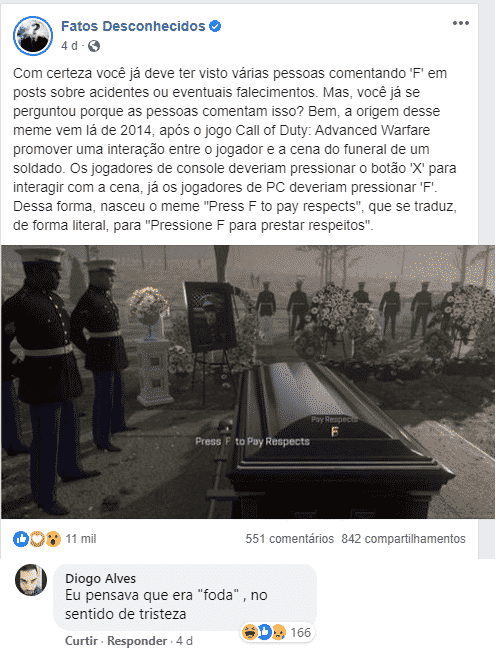496x652 pixels.
Task: Click the heart care reaction icon under post
Action: coord(37,539)
